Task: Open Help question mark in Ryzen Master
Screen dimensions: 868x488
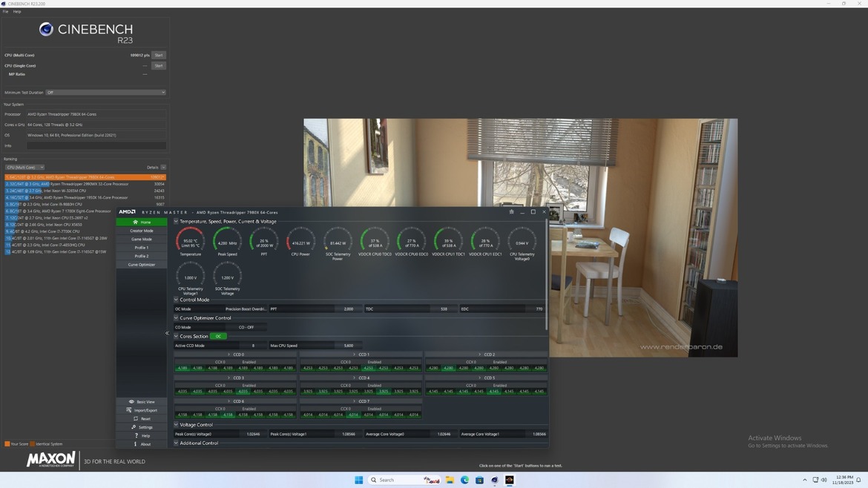Action: (x=136, y=436)
